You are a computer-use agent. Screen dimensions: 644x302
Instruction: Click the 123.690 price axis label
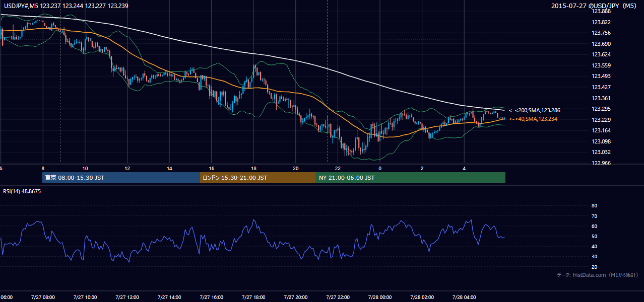tap(601, 44)
